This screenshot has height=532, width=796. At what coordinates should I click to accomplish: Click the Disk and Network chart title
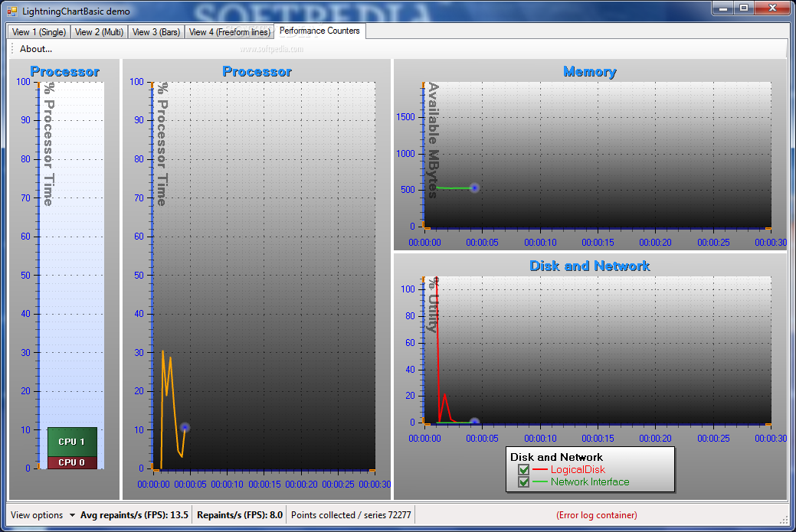tap(590, 266)
